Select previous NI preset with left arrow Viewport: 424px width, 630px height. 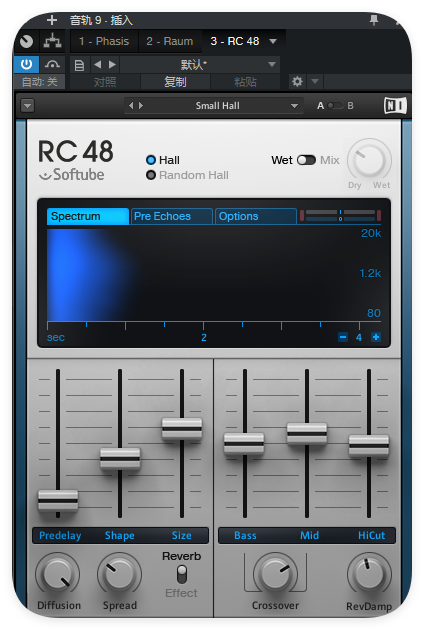point(131,106)
